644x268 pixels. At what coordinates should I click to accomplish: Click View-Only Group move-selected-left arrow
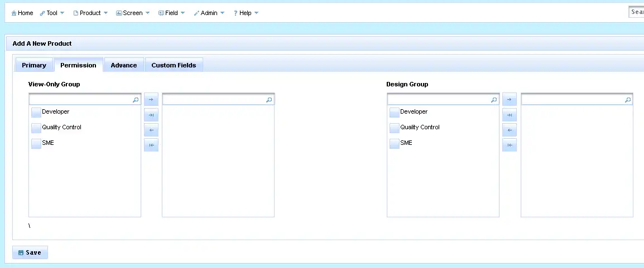click(x=151, y=130)
